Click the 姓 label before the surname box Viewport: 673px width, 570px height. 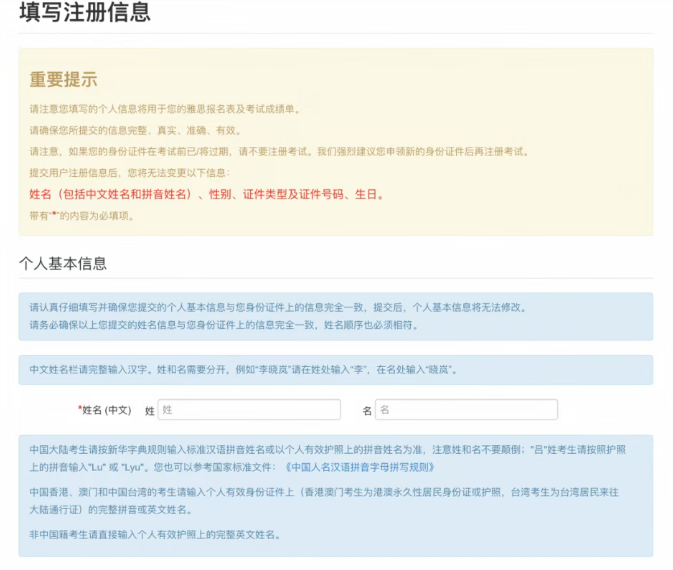(x=150, y=410)
